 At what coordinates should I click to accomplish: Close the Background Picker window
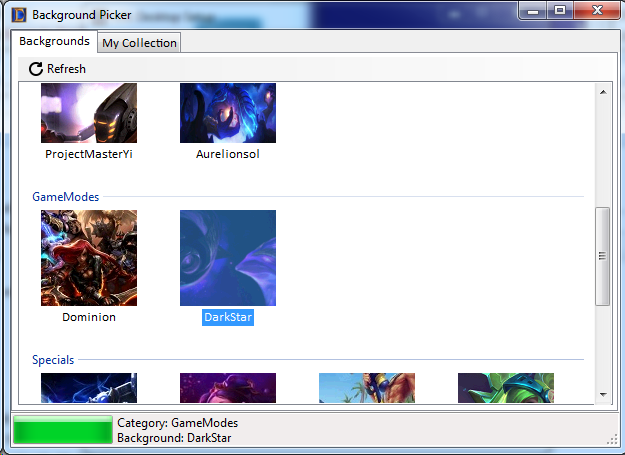[x=597, y=11]
